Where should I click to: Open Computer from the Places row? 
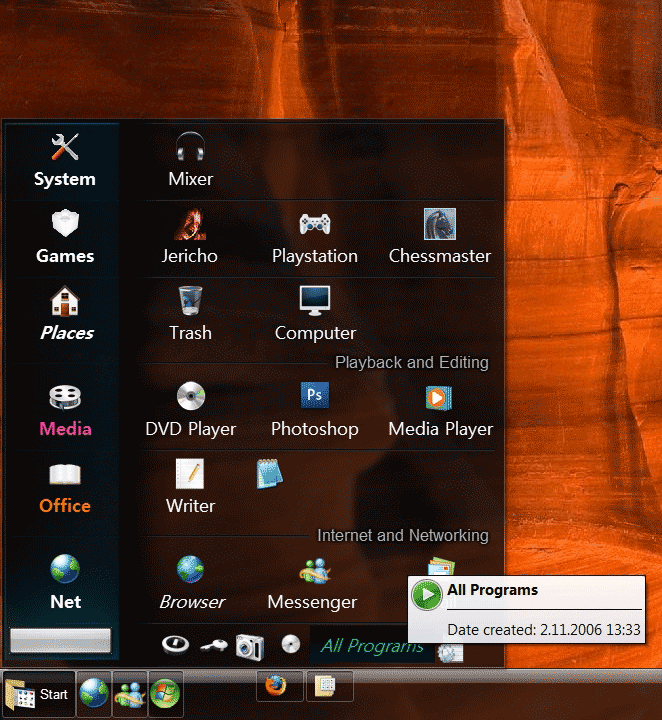(x=315, y=302)
